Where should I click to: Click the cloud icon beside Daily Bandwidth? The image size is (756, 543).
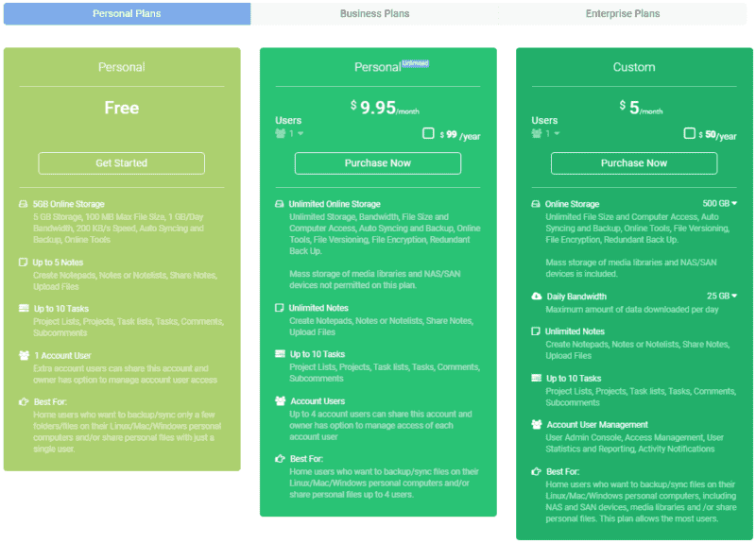(x=535, y=297)
